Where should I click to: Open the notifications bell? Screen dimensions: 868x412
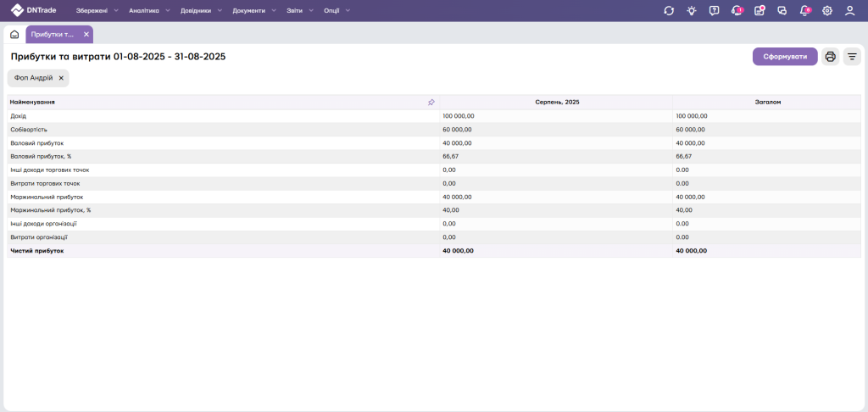tap(804, 11)
